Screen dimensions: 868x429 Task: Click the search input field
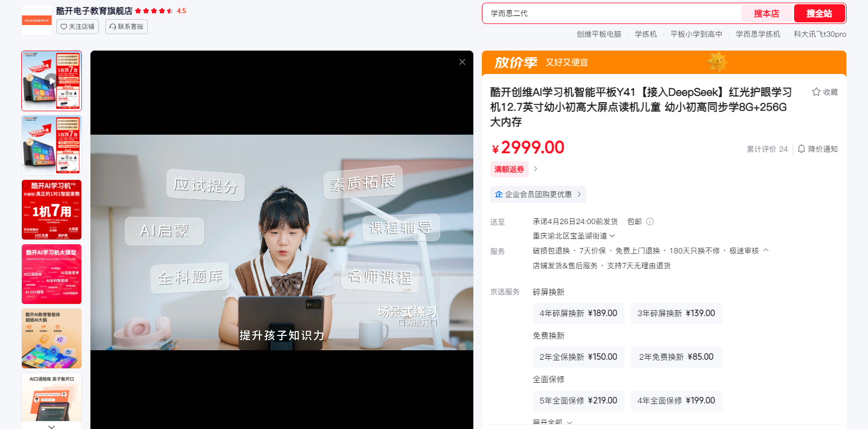click(x=612, y=14)
